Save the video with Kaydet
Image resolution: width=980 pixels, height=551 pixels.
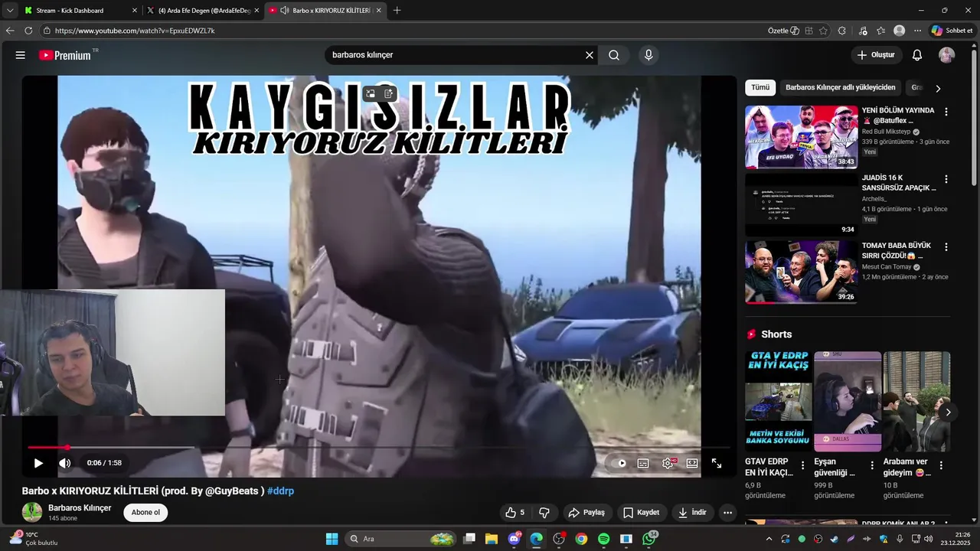coord(641,512)
